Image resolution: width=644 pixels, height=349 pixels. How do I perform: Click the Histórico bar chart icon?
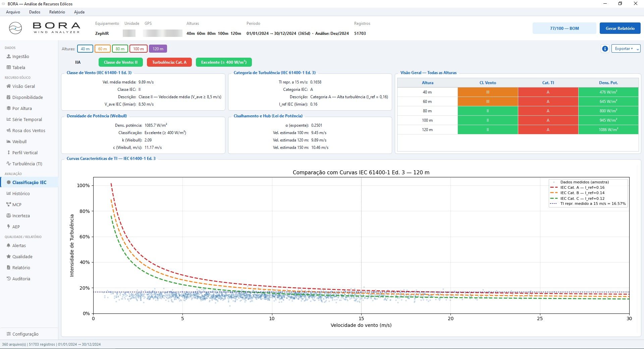[x=9, y=193]
